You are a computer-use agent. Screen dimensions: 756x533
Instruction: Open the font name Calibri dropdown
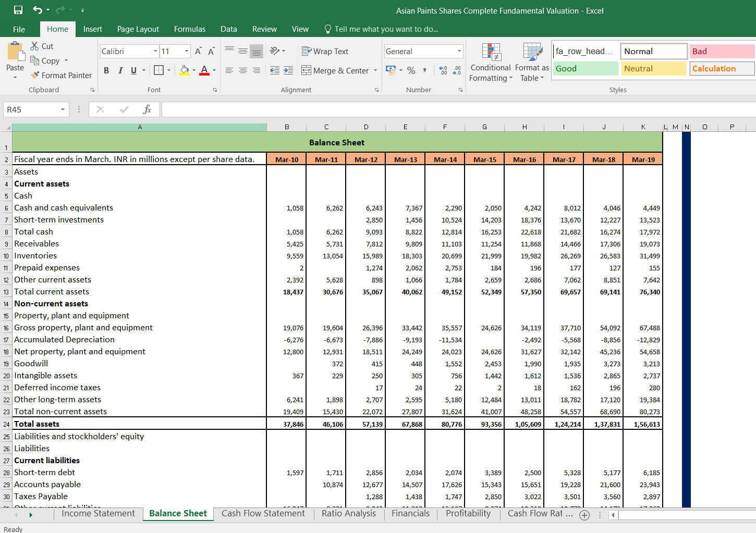coord(155,51)
